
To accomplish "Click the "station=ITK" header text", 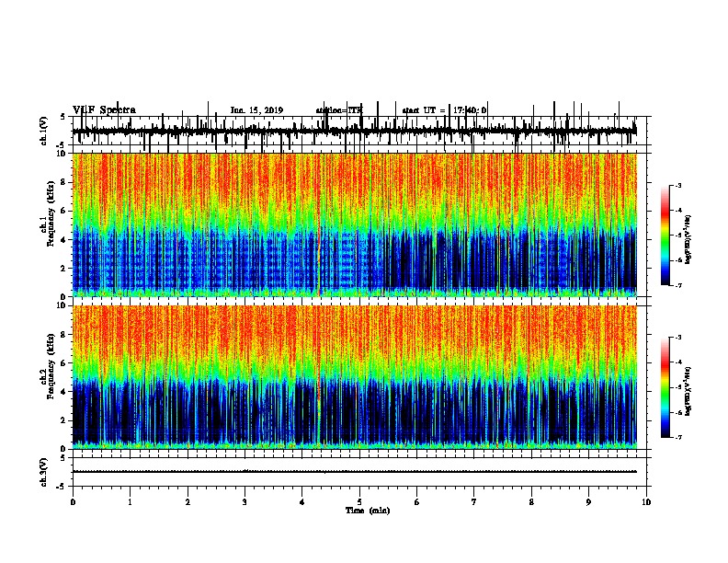I will coord(339,110).
